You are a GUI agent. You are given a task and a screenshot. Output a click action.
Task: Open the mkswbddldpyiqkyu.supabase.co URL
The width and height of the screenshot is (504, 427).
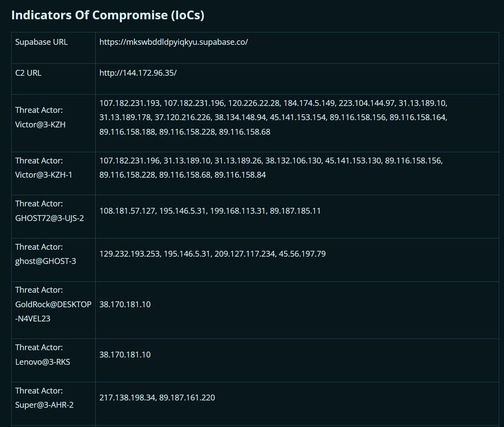point(173,42)
